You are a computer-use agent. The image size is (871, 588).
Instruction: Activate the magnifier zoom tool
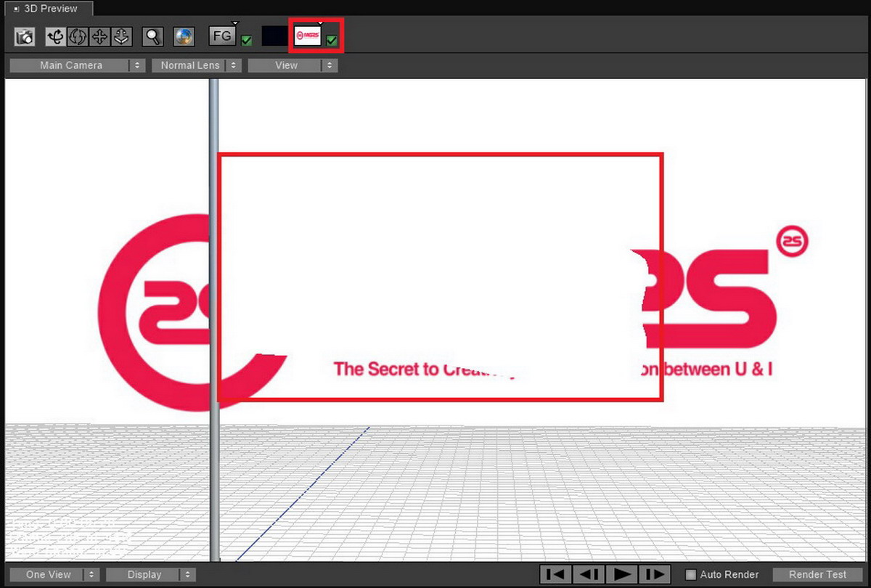(x=152, y=36)
